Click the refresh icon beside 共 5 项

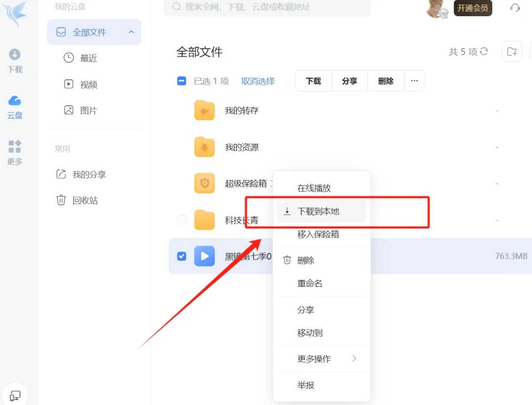484,52
